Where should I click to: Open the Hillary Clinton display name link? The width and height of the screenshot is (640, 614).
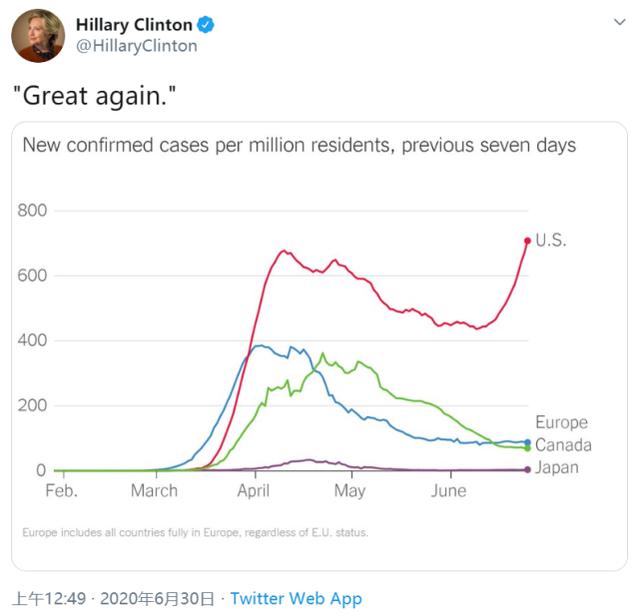[134, 25]
